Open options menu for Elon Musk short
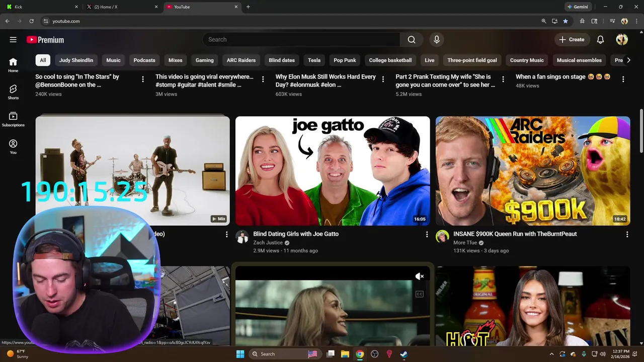 click(x=383, y=79)
